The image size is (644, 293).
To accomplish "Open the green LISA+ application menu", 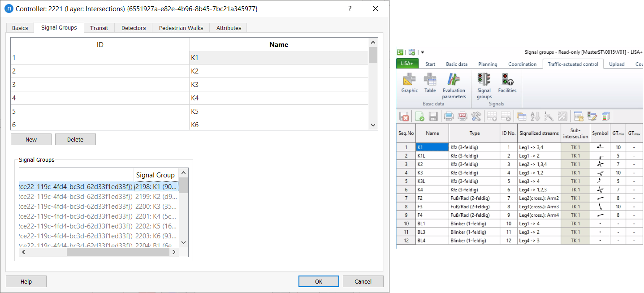I will [x=407, y=64].
